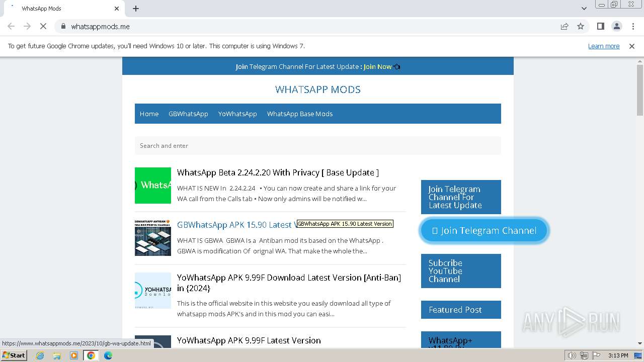Bookmark this page with star
644x362 pixels.
point(581,26)
